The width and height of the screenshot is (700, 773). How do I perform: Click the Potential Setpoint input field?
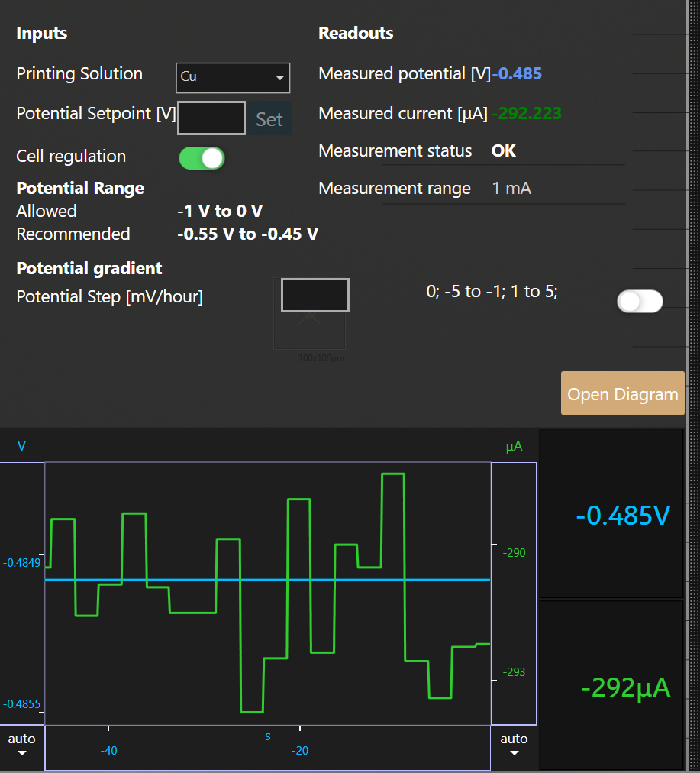(x=211, y=118)
